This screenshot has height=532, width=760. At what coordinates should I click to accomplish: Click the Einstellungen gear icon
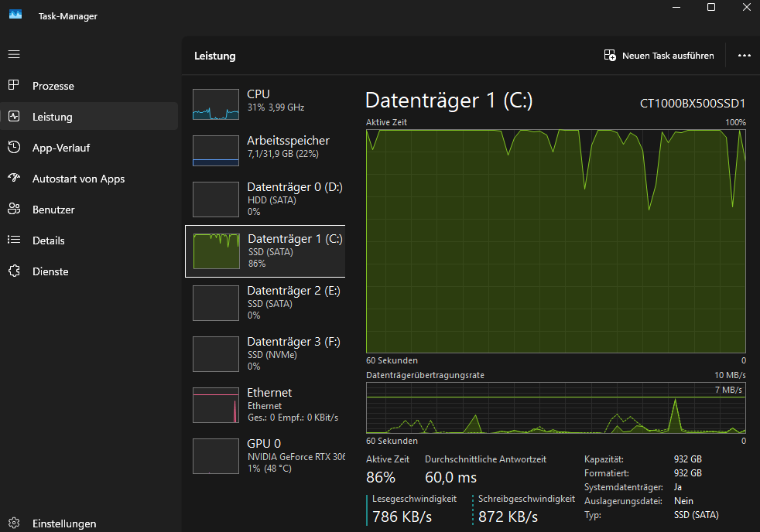[x=14, y=523]
